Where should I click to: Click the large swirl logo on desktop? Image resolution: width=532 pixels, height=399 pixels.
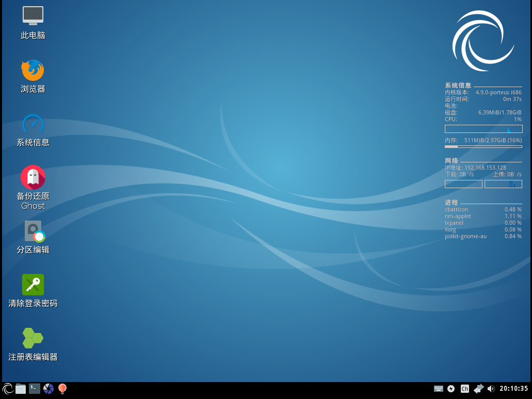(x=483, y=41)
